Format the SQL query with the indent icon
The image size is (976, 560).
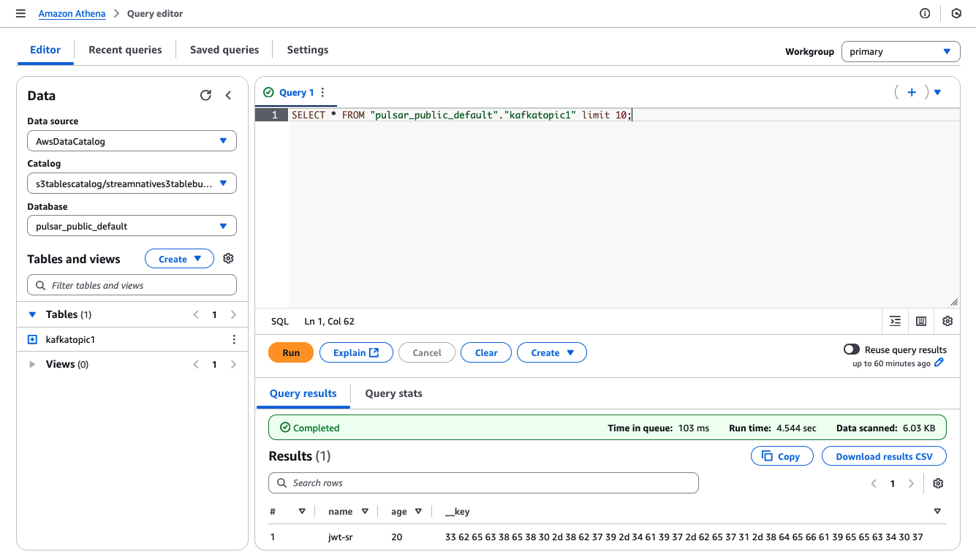point(895,321)
